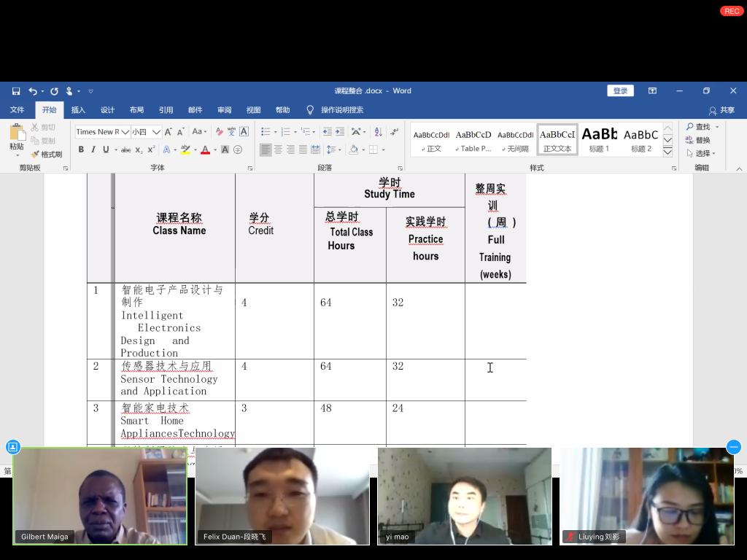Image resolution: width=747 pixels, height=560 pixels.
Task: Open the font size dropdown (小四)
Action: 156,132
